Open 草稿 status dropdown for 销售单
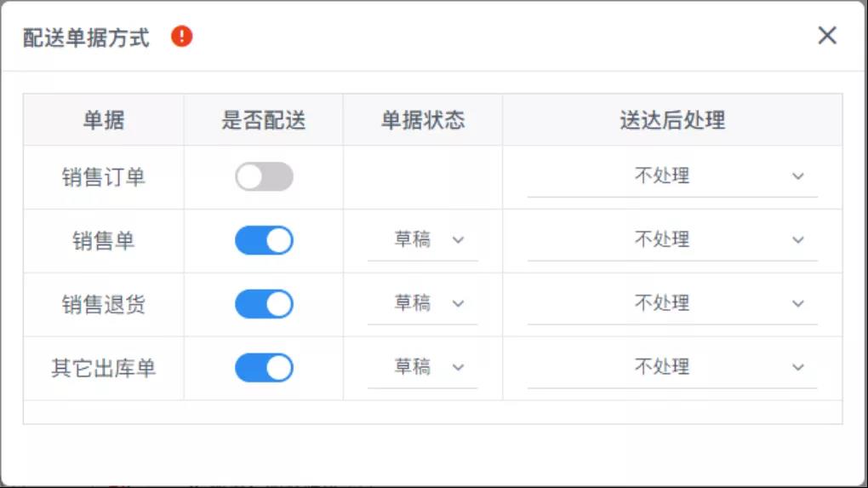 point(423,240)
